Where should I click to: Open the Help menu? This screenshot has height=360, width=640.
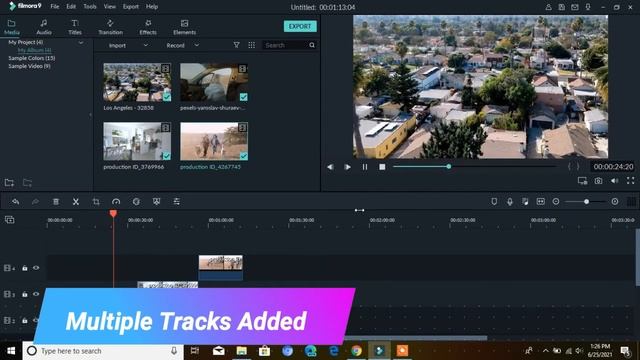pyautogui.click(x=152, y=7)
